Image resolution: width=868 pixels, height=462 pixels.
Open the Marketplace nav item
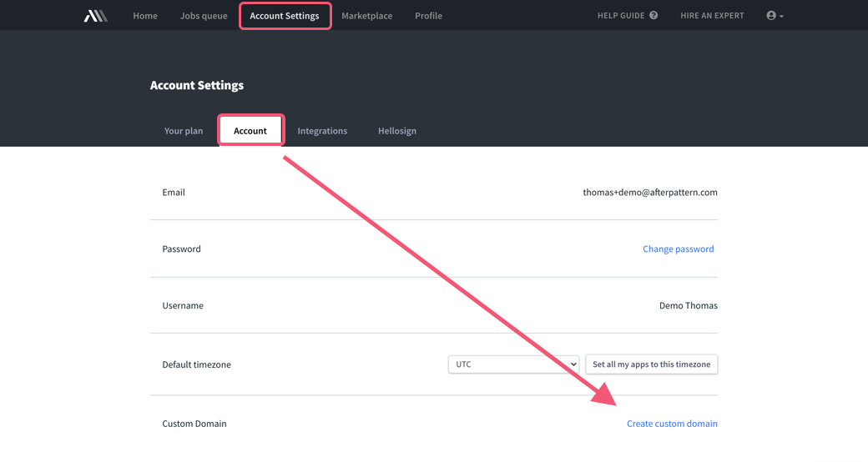367,16
